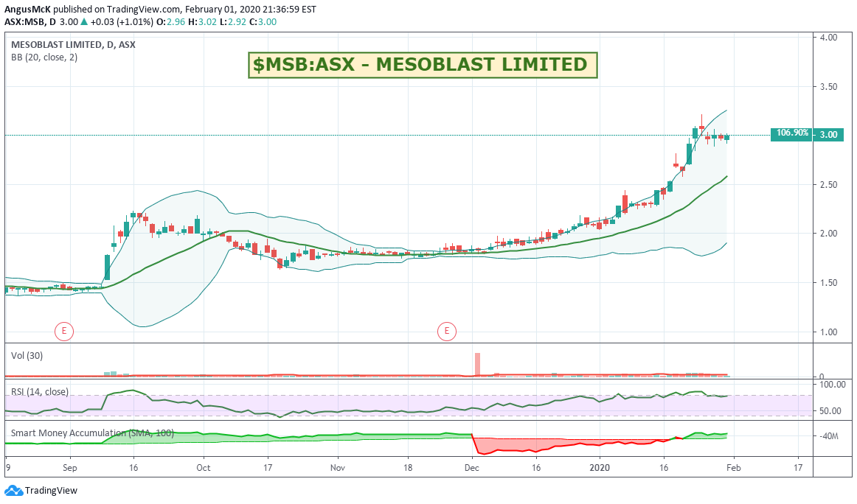Click the L:2.92 low value
Viewport: 857px width, 504px height.
(x=232, y=22)
